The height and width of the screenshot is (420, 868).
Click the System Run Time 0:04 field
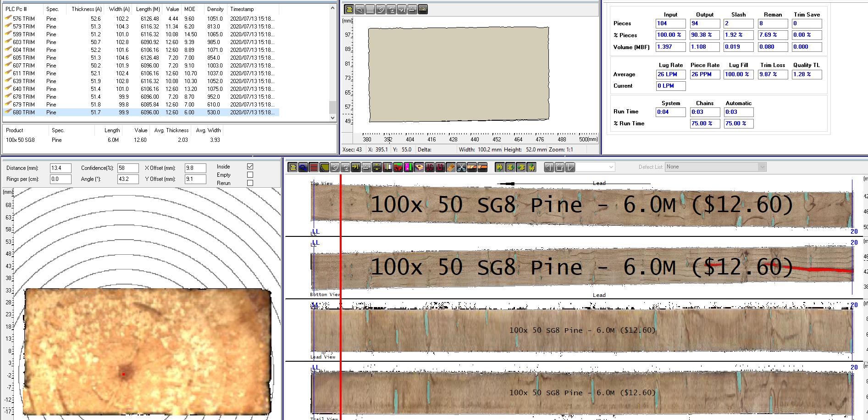tap(671, 112)
